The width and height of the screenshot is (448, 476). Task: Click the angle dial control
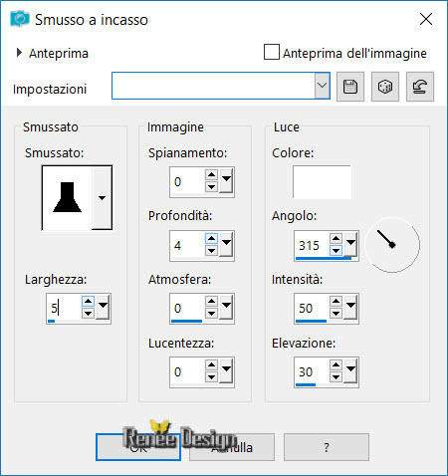tap(392, 245)
